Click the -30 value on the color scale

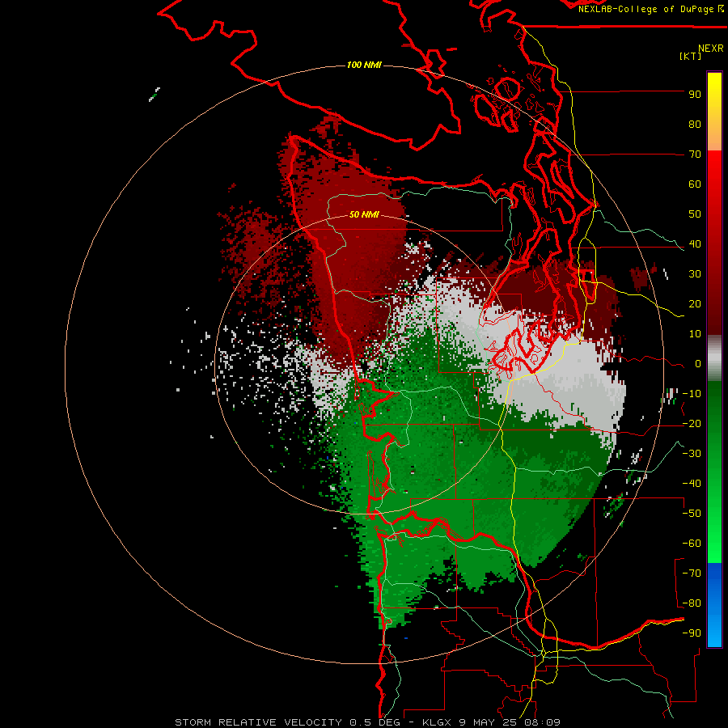click(x=692, y=454)
